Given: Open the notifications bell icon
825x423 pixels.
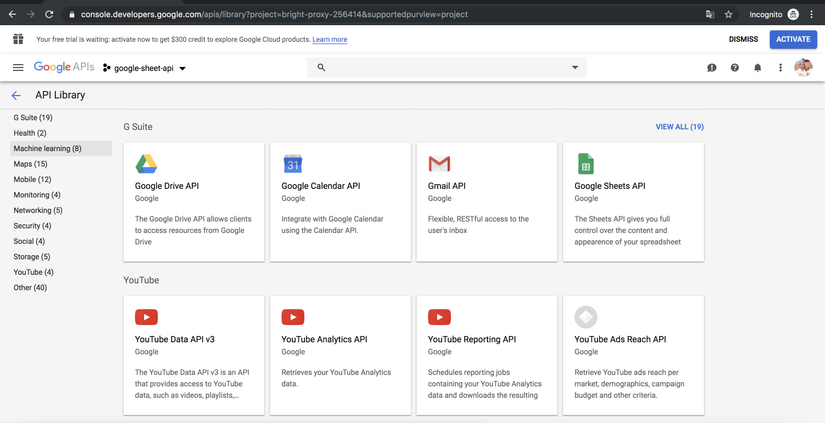Looking at the screenshot, I should [x=757, y=68].
